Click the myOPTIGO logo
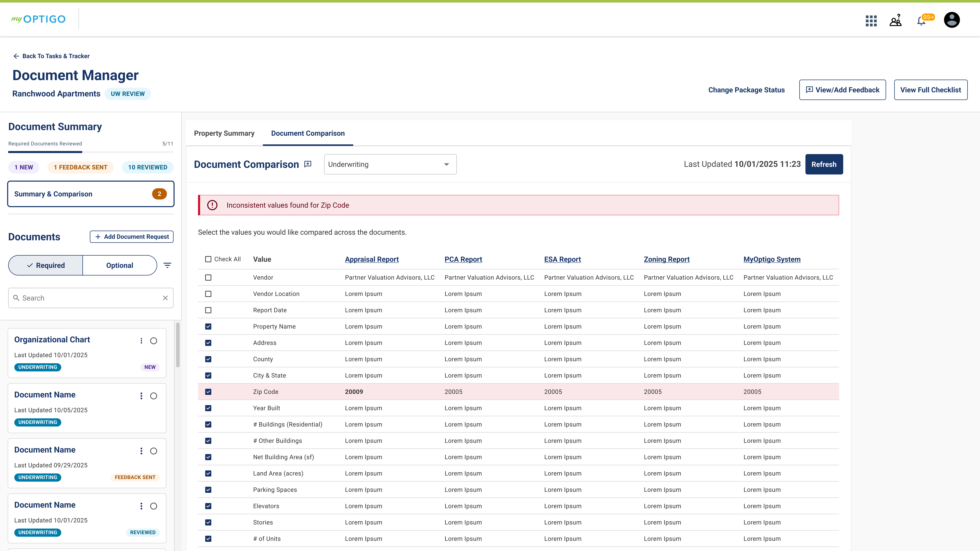The height and width of the screenshot is (551, 980). coord(38,19)
